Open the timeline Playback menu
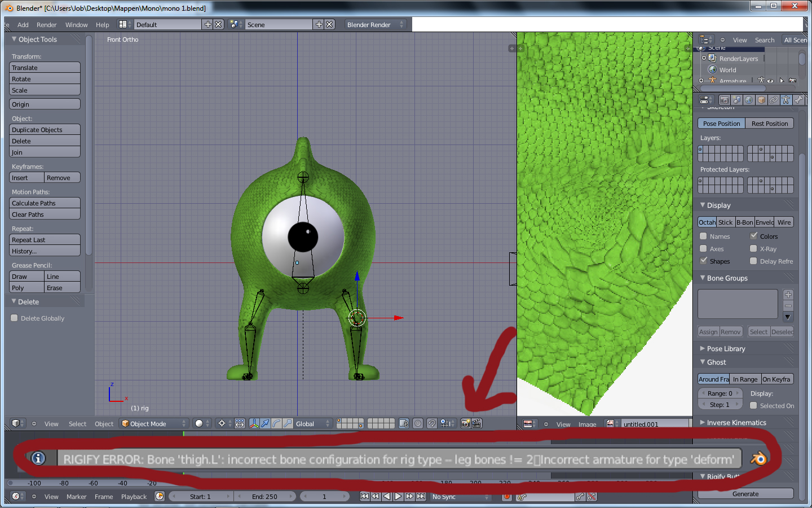 click(134, 497)
